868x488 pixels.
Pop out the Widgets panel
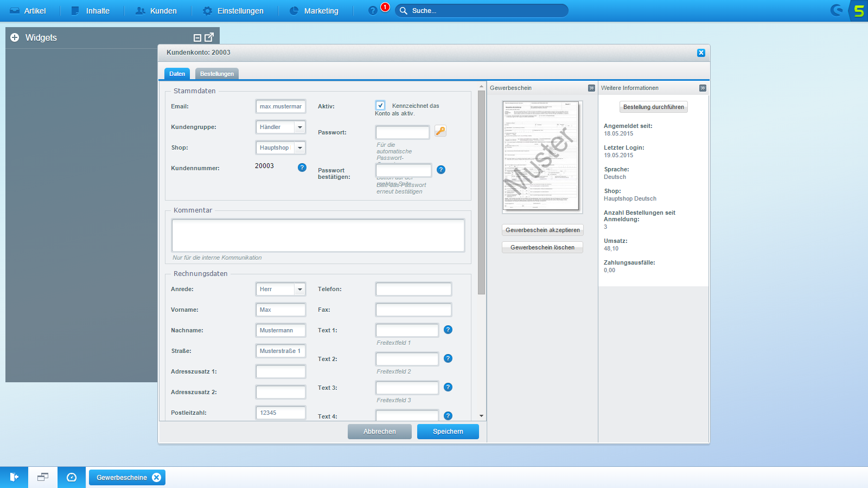tap(209, 37)
